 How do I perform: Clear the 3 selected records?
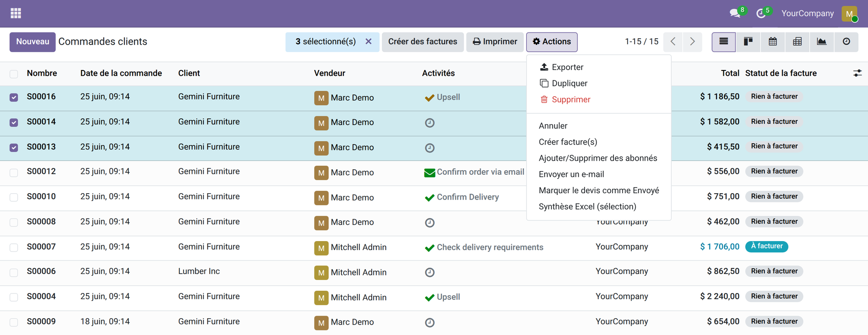368,42
